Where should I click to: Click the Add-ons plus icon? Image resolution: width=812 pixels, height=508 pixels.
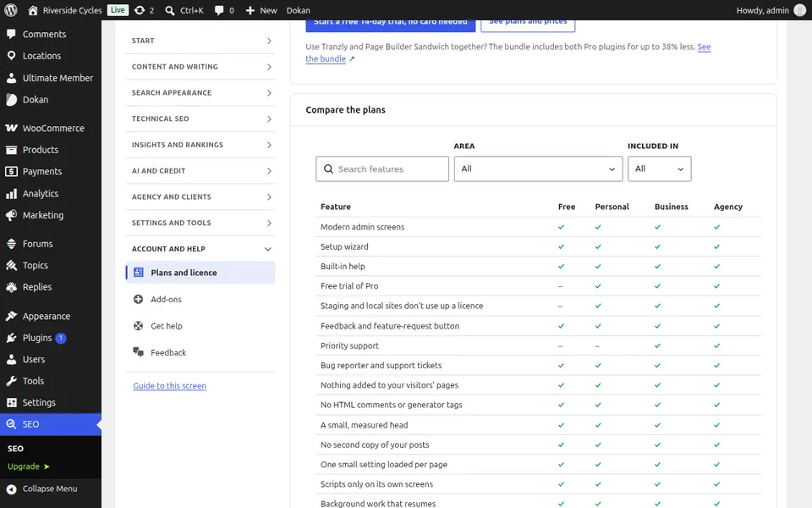(x=138, y=299)
